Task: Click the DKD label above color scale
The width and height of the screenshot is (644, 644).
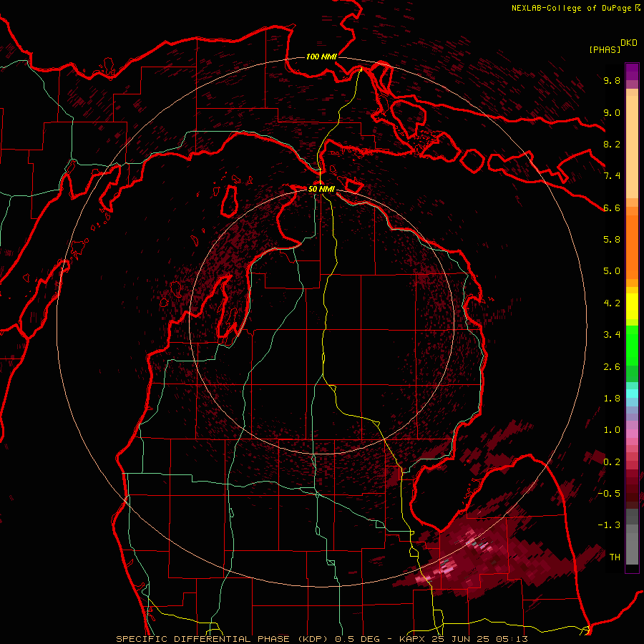Action: coord(629,43)
